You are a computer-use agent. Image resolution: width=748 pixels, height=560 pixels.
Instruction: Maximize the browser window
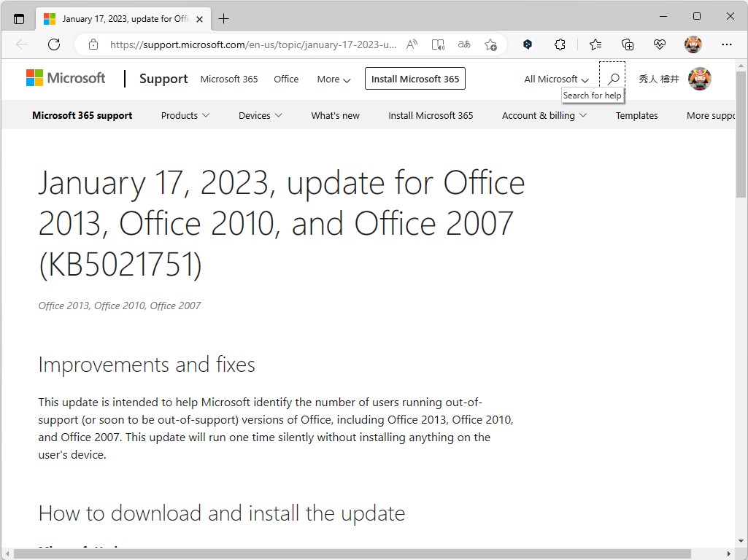click(696, 16)
